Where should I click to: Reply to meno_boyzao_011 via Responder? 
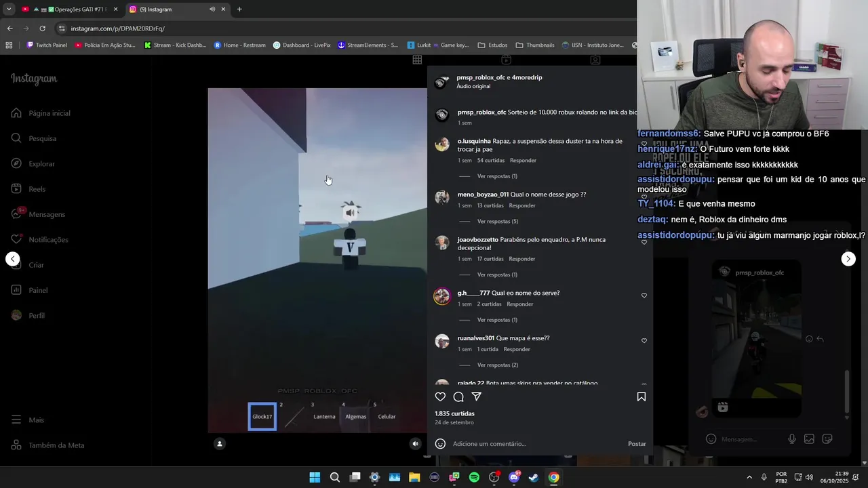click(x=522, y=205)
